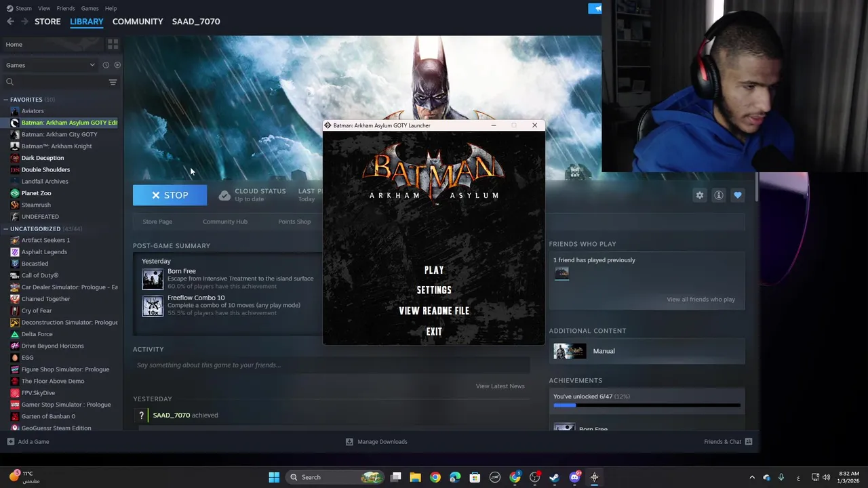Stop the running game with STOP button
This screenshot has width=868, height=488.
(x=170, y=195)
